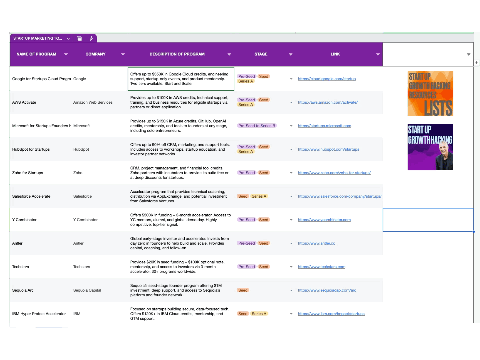Open the Stage column header dropdown

coord(290,54)
